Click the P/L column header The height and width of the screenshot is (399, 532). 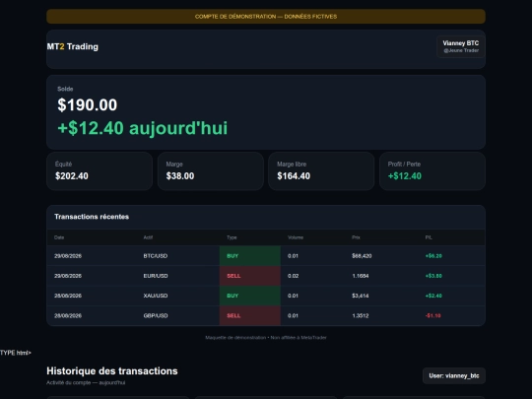tap(429, 237)
